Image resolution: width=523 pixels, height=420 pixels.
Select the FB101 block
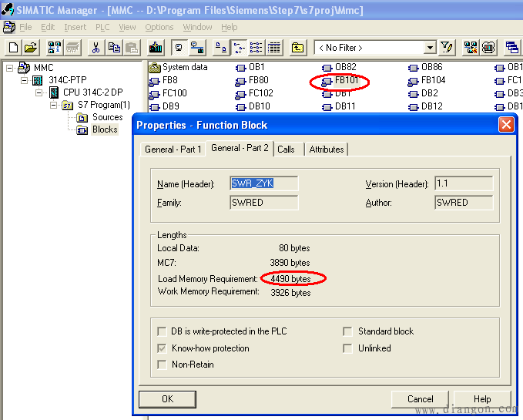pos(346,80)
